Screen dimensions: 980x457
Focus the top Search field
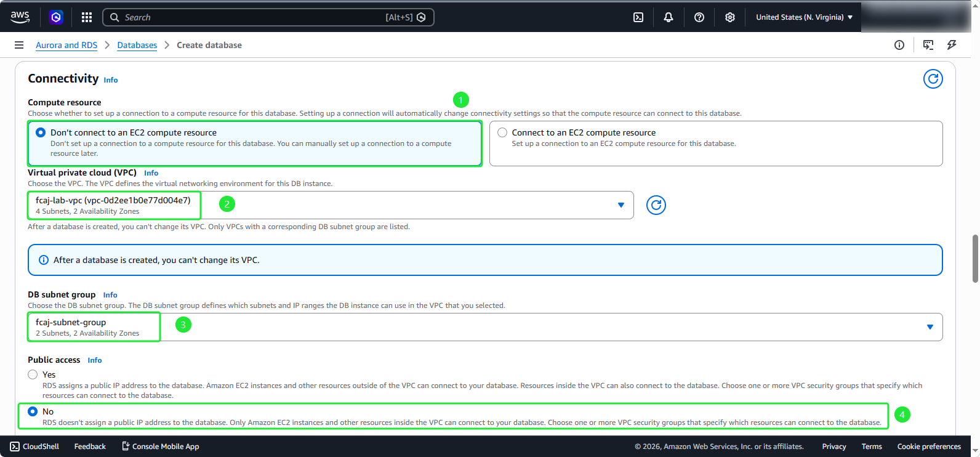pyautogui.click(x=268, y=17)
